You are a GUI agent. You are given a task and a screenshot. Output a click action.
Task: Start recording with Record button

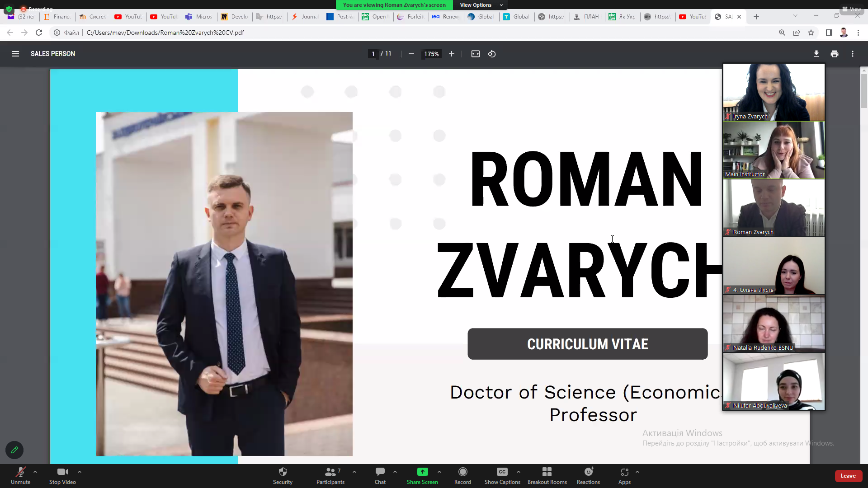tap(462, 476)
